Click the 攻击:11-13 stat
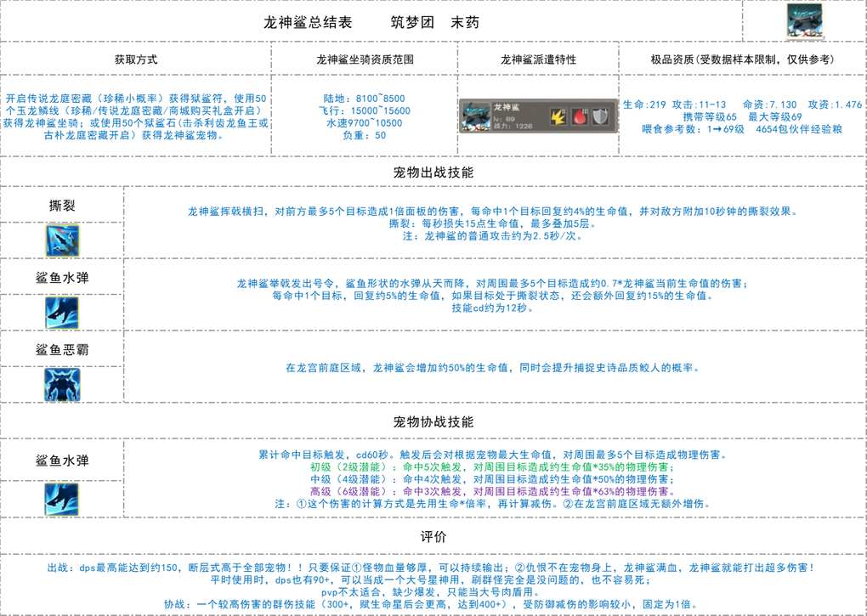This screenshot has width=867, height=616. (x=699, y=105)
